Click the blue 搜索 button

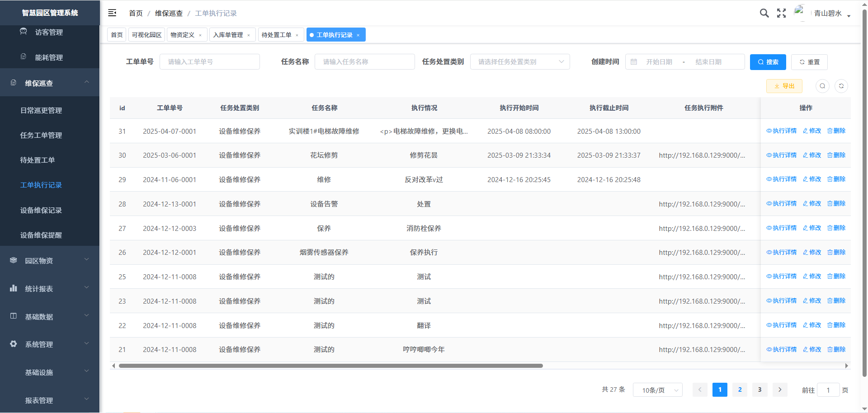pos(768,62)
